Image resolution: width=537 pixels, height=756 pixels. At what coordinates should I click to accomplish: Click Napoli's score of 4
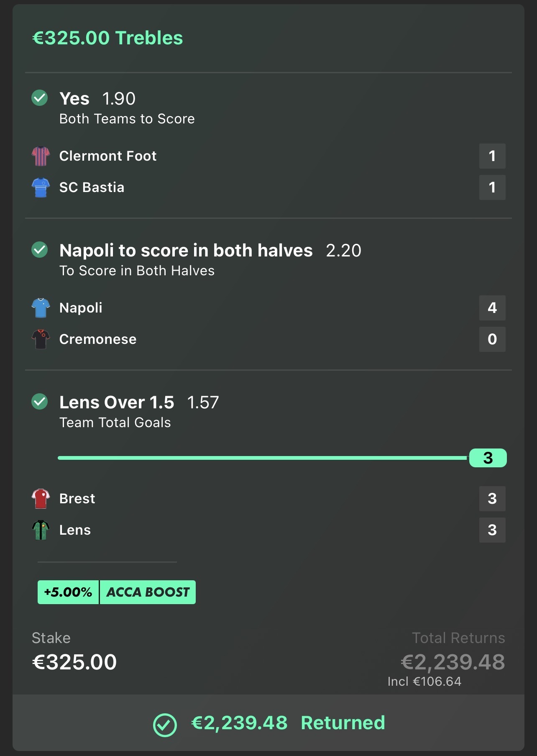(x=492, y=308)
